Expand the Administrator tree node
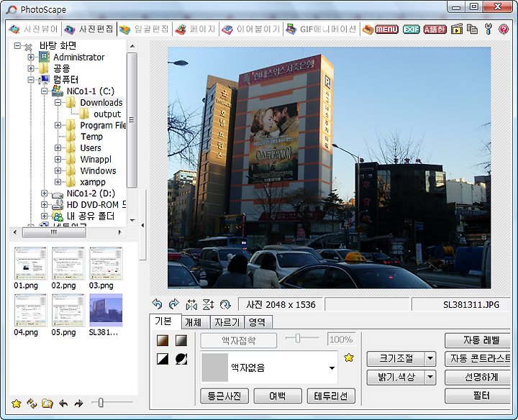518x420 pixels. pyautogui.click(x=31, y=57)
